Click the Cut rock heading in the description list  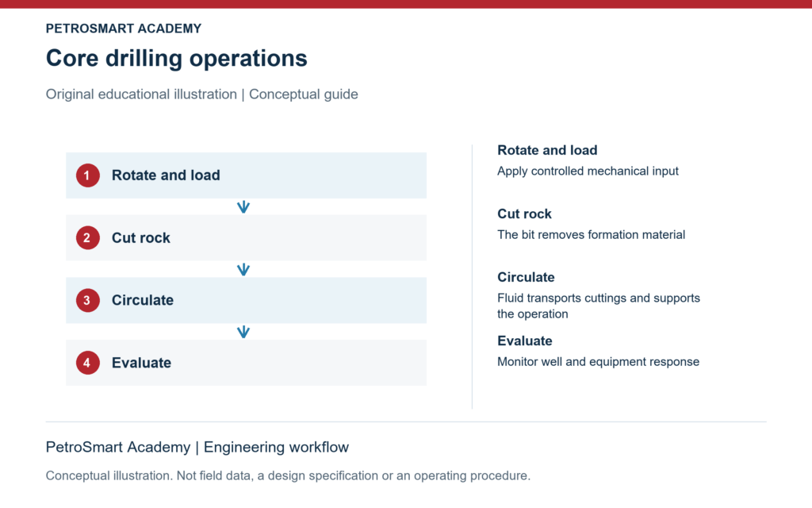pyautogui.click(x=524, y=214)
